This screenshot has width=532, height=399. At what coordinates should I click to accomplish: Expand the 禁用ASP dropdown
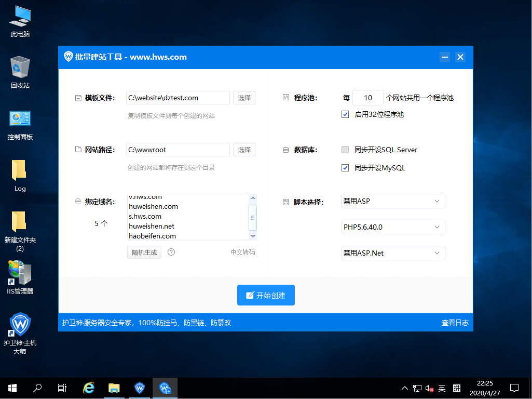393,201
